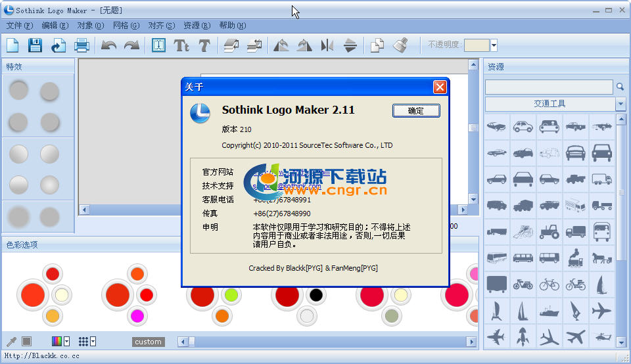Click the single T text style tool

(x=204, y=45)
